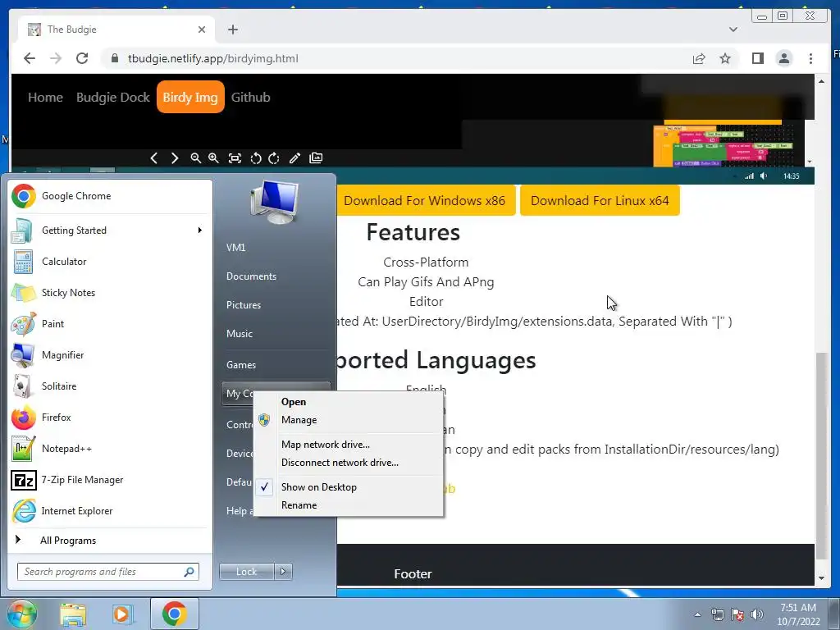Viewport: 840px width, 630px height.
Task: Click the previous image arrow in viewer
Action: 154,158
